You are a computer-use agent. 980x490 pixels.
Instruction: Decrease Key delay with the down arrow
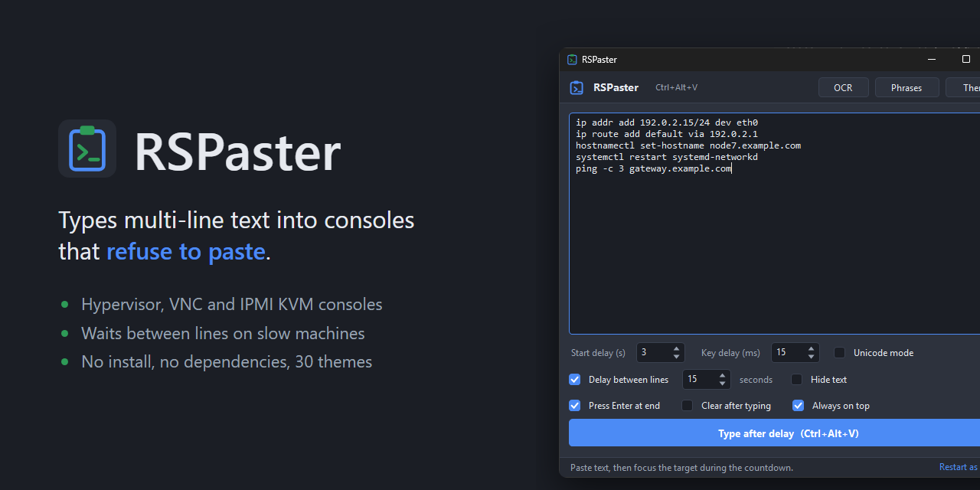[x=811, y=357]
